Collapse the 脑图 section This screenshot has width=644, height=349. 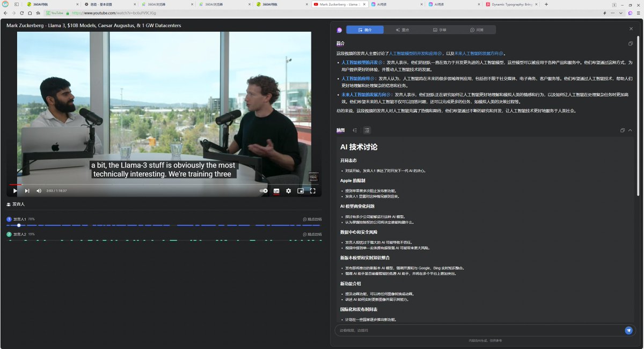(x=630, y=130)
